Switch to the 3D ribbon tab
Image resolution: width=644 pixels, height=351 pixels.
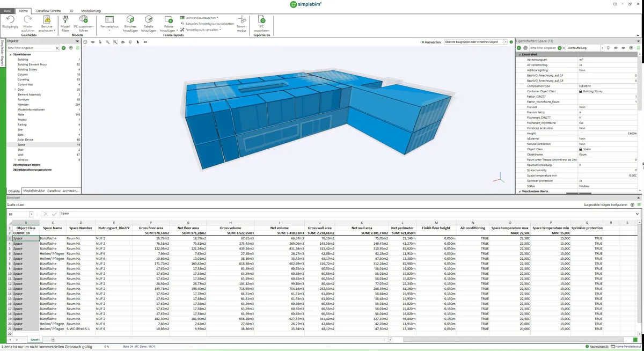(71, 11)
